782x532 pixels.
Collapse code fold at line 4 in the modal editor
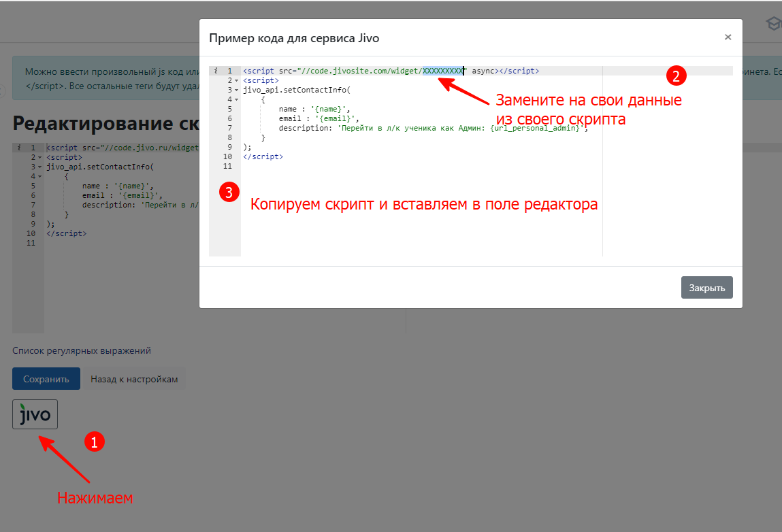(236, 100)
